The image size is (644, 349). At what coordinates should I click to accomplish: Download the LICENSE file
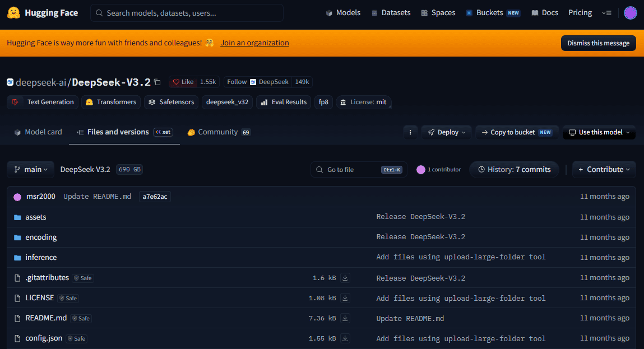pos(345,298)
